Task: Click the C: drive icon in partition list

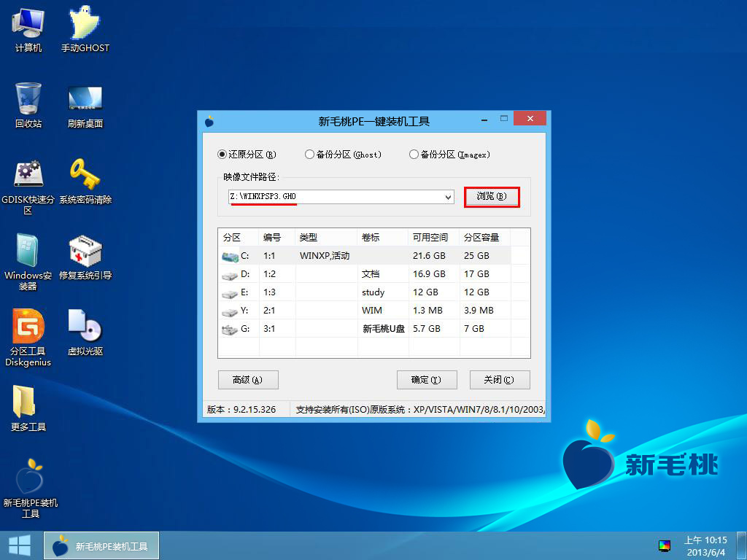Action: pos(230,256)
